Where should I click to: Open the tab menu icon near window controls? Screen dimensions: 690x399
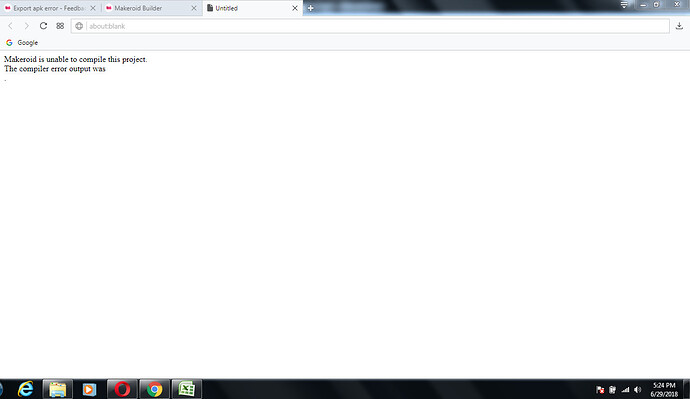[x=624, y=5]
